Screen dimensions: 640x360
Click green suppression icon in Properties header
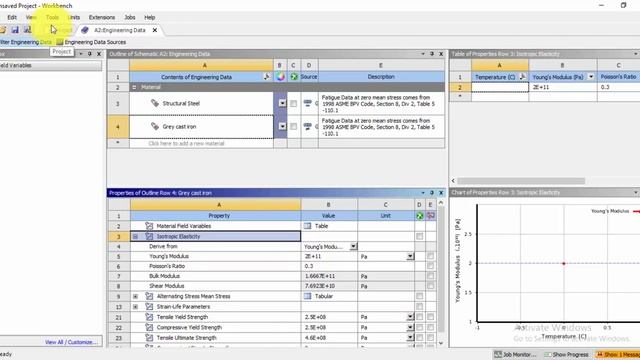(x=420, y=216)
